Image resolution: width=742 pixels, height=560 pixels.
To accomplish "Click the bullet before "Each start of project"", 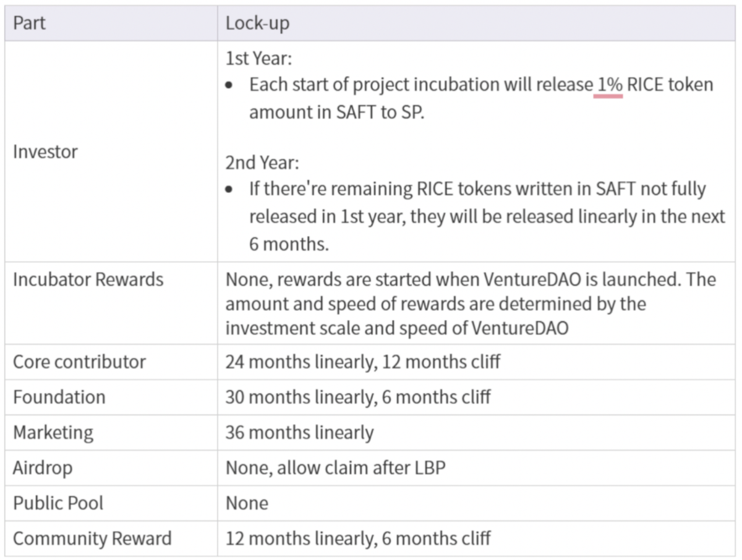I will point(230,86).
